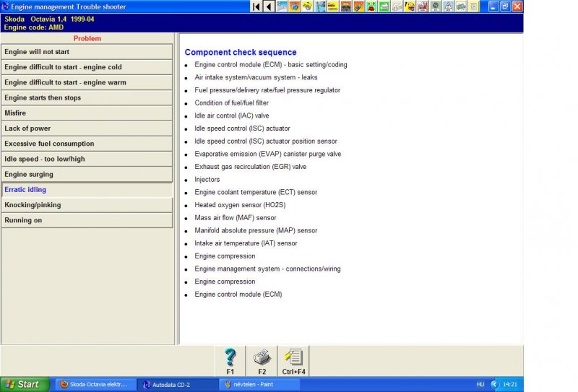Click 'Fuel pressure/delivery rate/fuel pressure regulator'
The height and width of the screenshot is (392, 578).
pos(267,90)
